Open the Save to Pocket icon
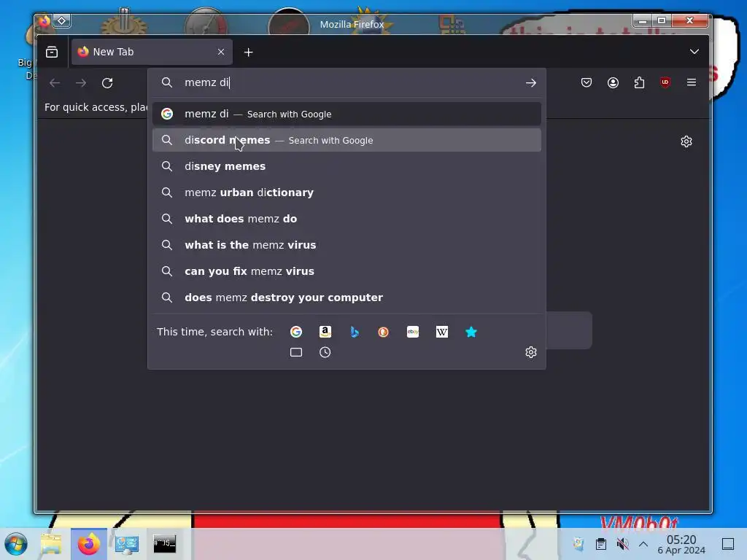The width and height of the screenshot is (747, 560). pyautogui.click(x=587, y=83)
